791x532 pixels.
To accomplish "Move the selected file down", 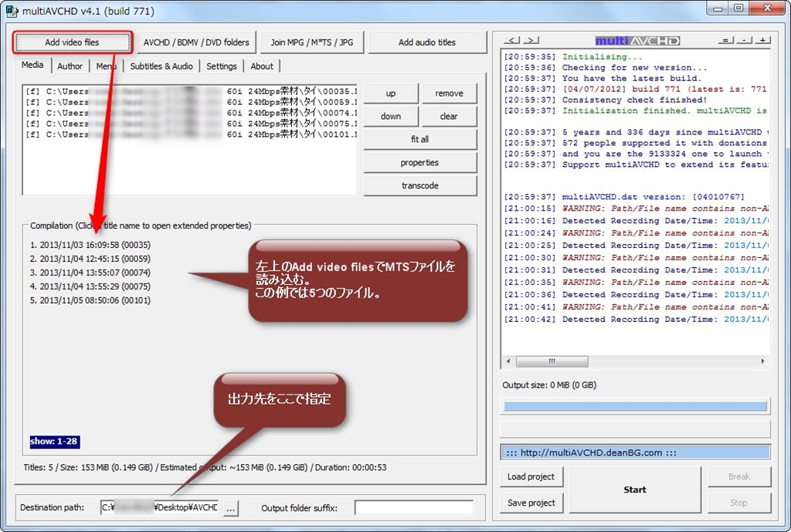I will (x=391, y=117).
